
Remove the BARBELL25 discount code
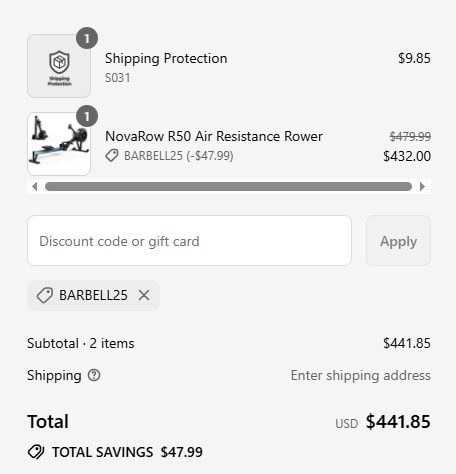[144, 295]
